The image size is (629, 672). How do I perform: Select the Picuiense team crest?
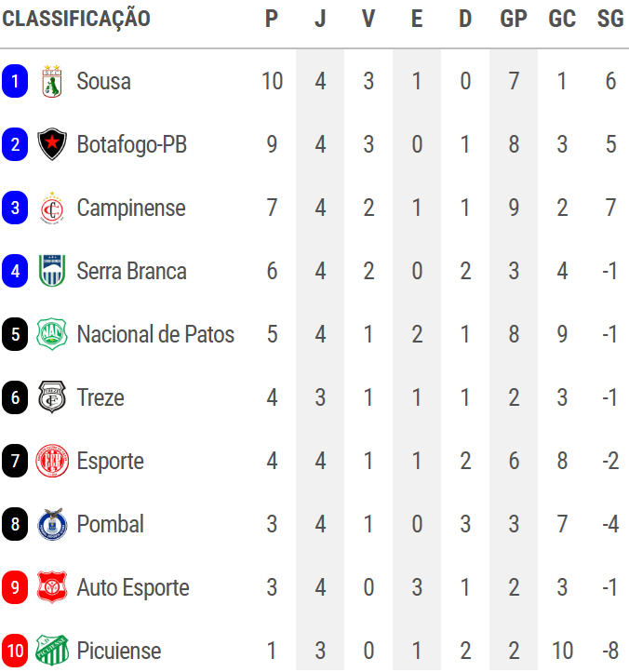[52, 651]
